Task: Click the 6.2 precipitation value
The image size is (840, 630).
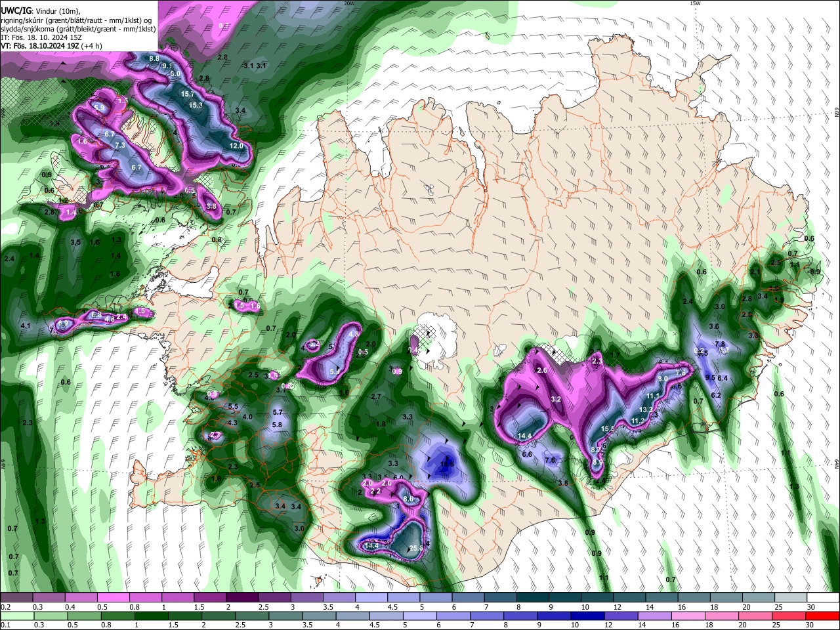Action: click(716, 395)
